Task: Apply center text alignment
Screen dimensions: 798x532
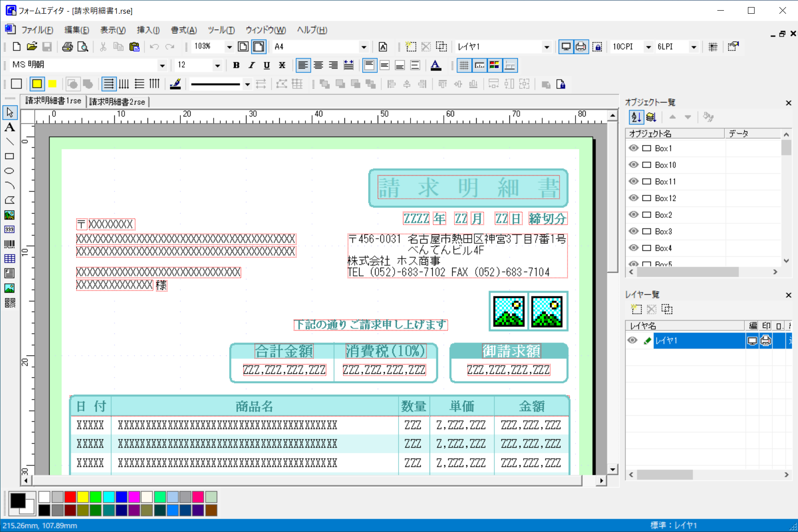Action: click(318, 66)
